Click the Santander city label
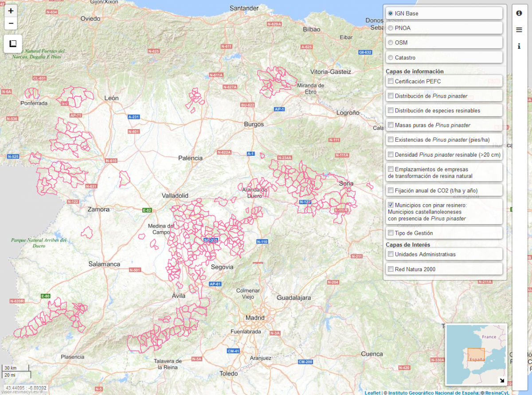 [244, 8]
